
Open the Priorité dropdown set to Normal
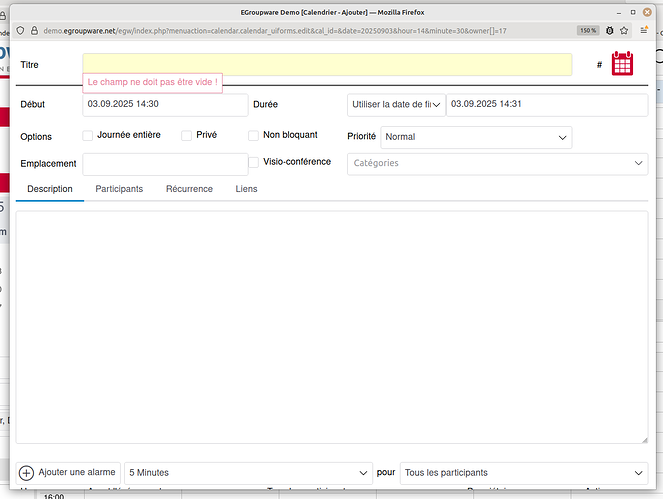tap(476, 137)
